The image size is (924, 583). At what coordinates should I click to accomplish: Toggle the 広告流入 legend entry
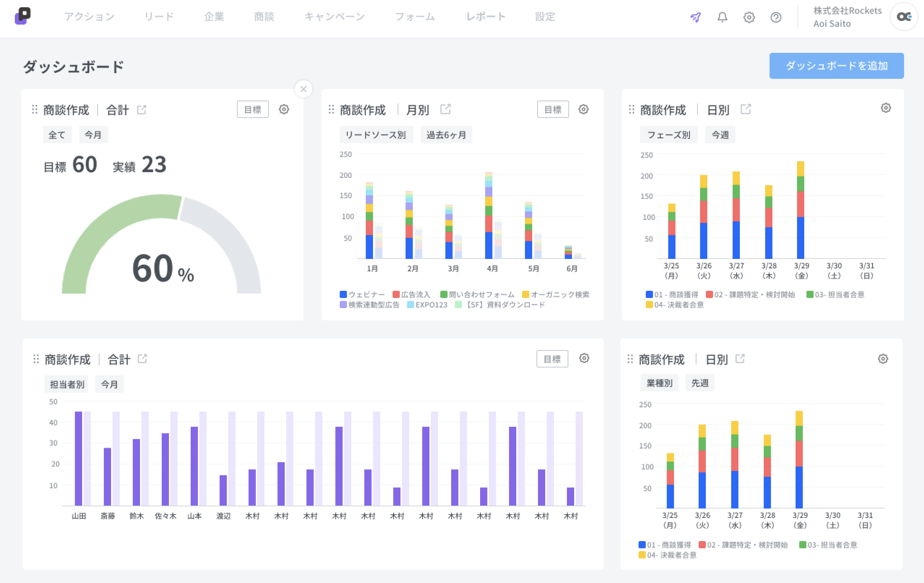(x=411, y=294)
